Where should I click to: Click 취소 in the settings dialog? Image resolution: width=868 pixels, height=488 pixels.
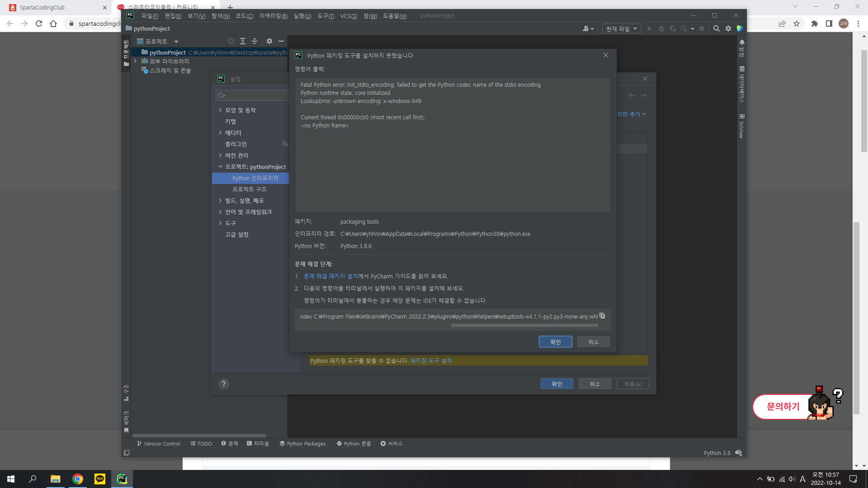595,384
